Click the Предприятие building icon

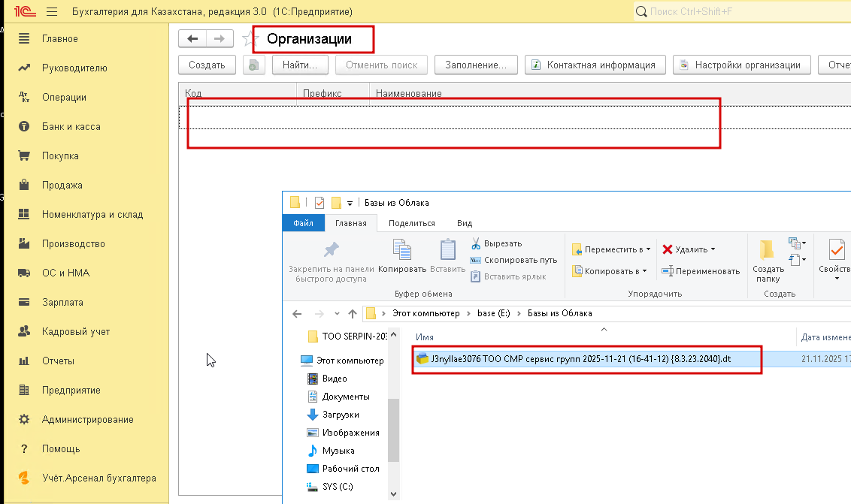pos(24,390)
